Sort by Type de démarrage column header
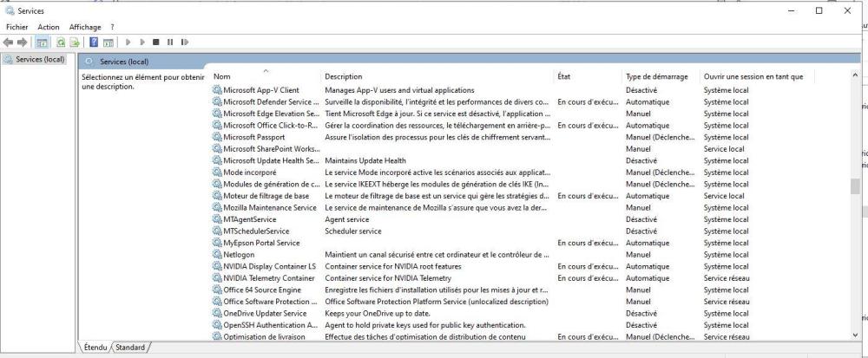The width and height of the screenshot is (868, 358). (x=657, y=77)
